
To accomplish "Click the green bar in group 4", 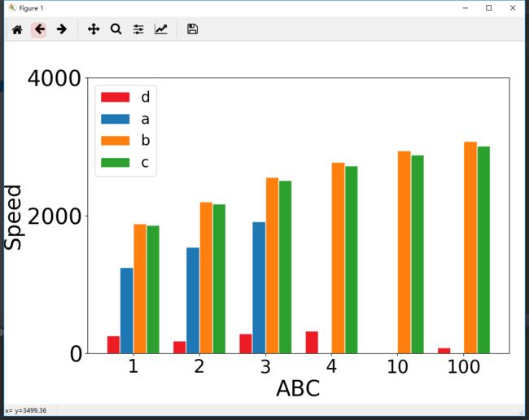I will point(352,260).
